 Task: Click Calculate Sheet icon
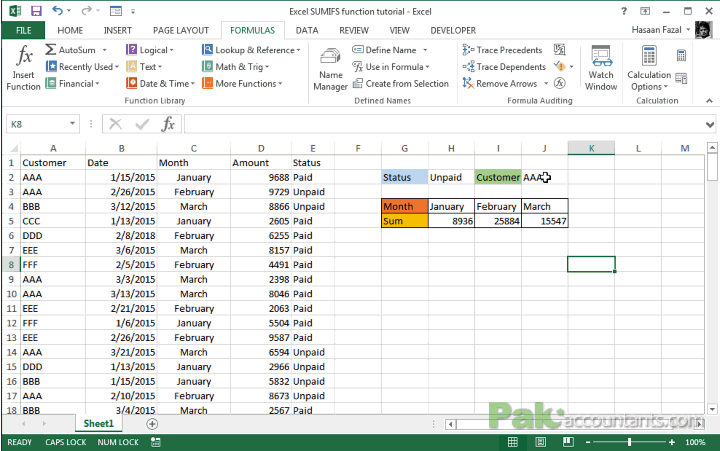click(681, 78)
